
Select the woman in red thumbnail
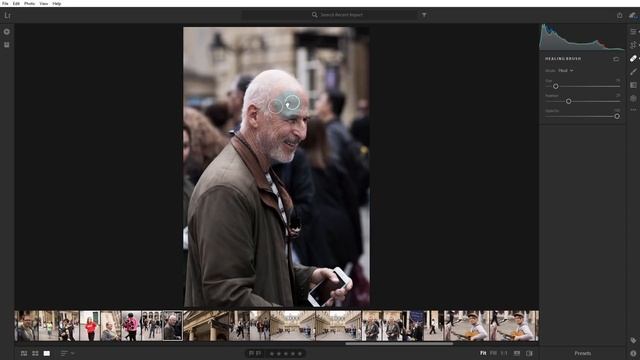point(90,326)
